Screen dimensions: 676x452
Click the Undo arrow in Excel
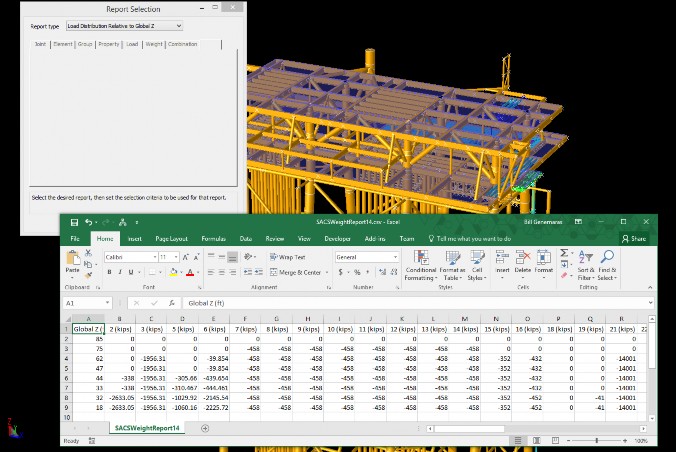[x=88, y=222]
